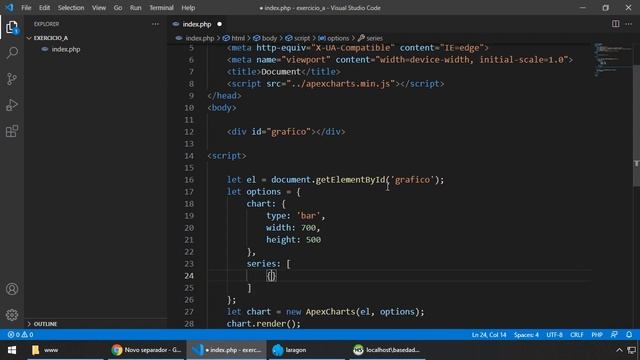Open the Accounts icon in activity bar
Viewport: 640px width, 360px height.
(x=12, y=289)
